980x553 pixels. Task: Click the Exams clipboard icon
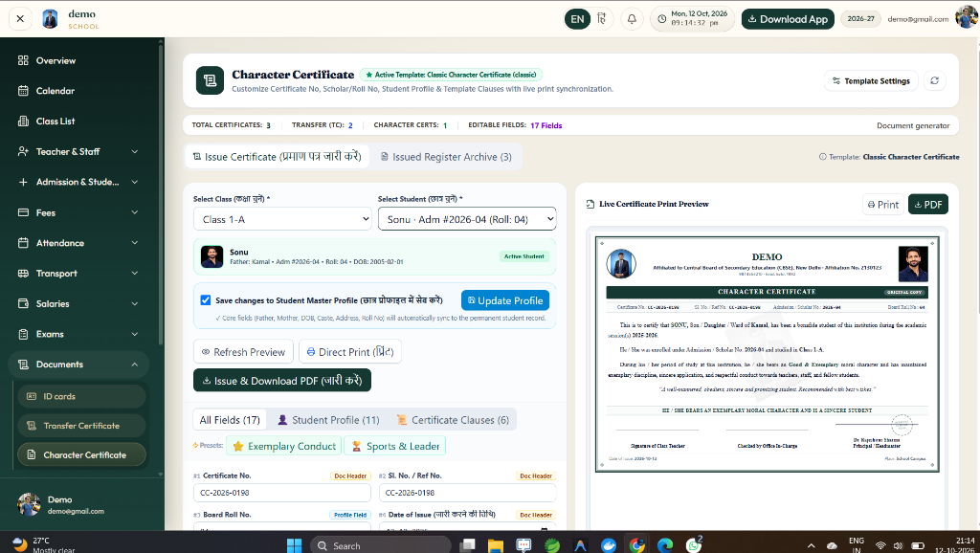[23, 334]
